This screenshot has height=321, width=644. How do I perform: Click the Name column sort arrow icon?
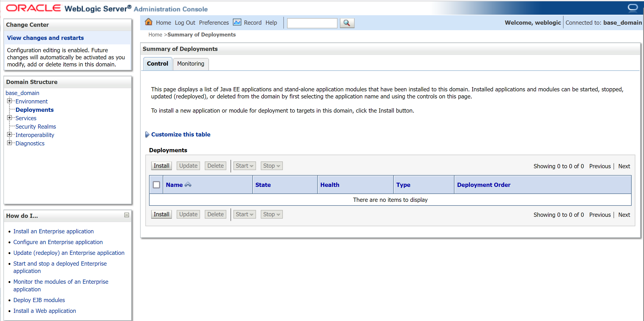[188, 185]
